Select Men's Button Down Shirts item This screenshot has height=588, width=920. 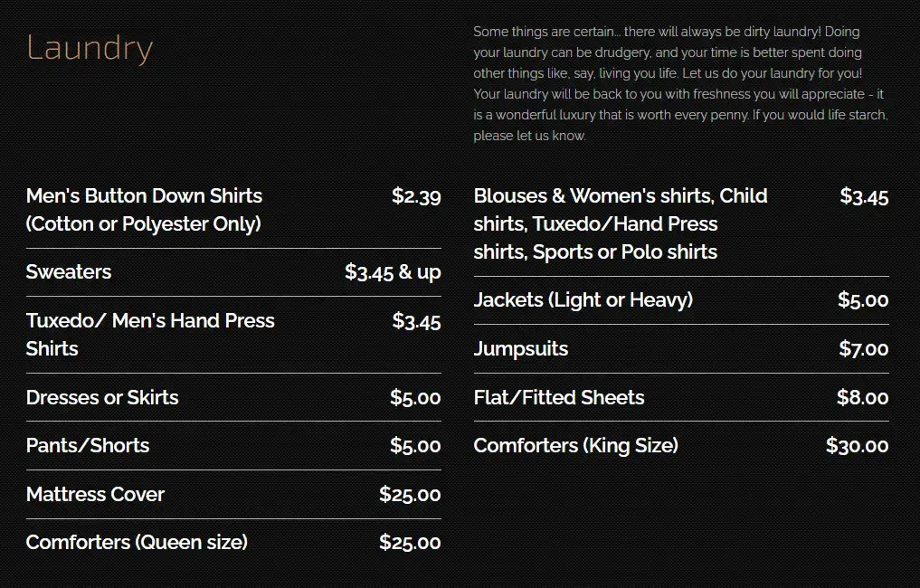(x=144, y=209)
